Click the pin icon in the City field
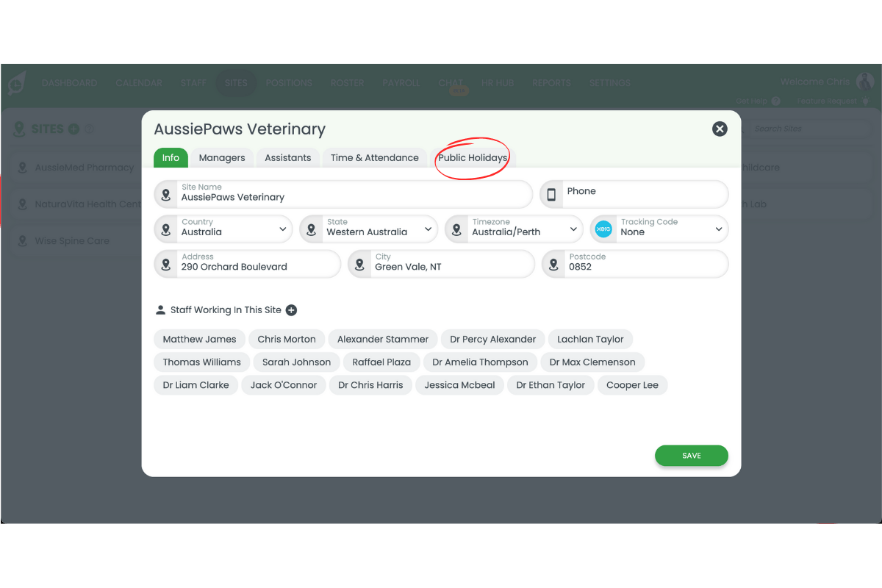The image size is (882, 588). 359,265
